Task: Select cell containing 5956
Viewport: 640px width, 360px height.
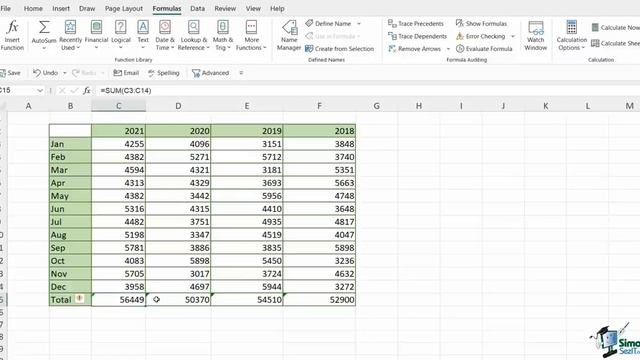Action: click(x=247, y=196)
